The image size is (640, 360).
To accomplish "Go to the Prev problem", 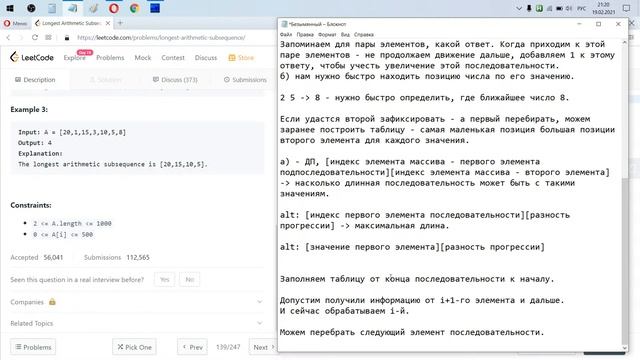I will point(192,347).
